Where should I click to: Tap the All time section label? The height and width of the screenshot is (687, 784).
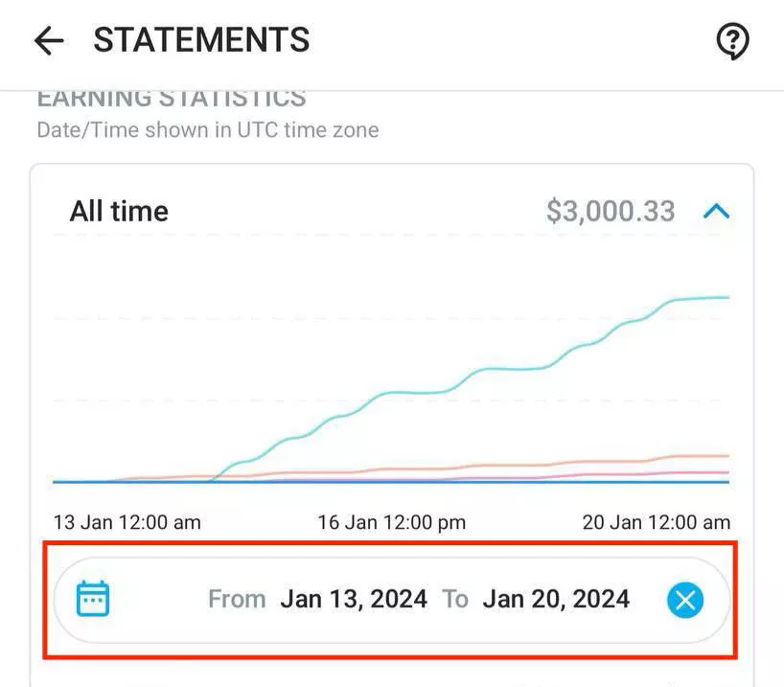coord(119,211)
